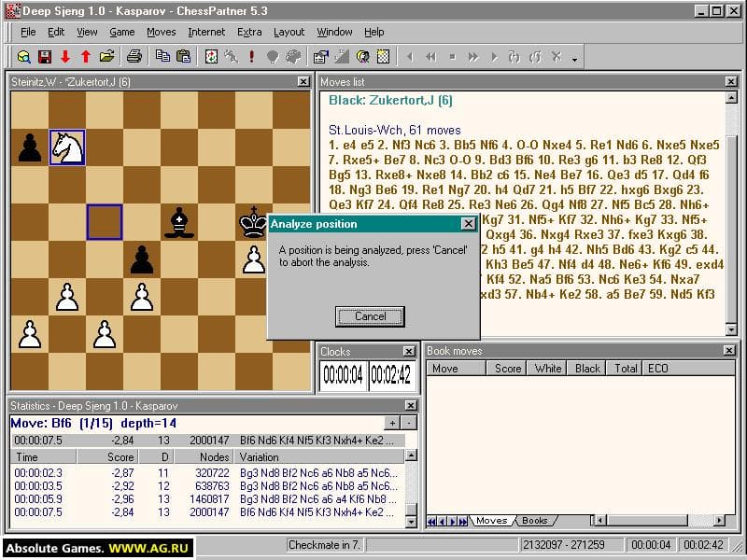Close the Book moves panel
This screenshot has width=747, height=560.
(x=729, y=351)
